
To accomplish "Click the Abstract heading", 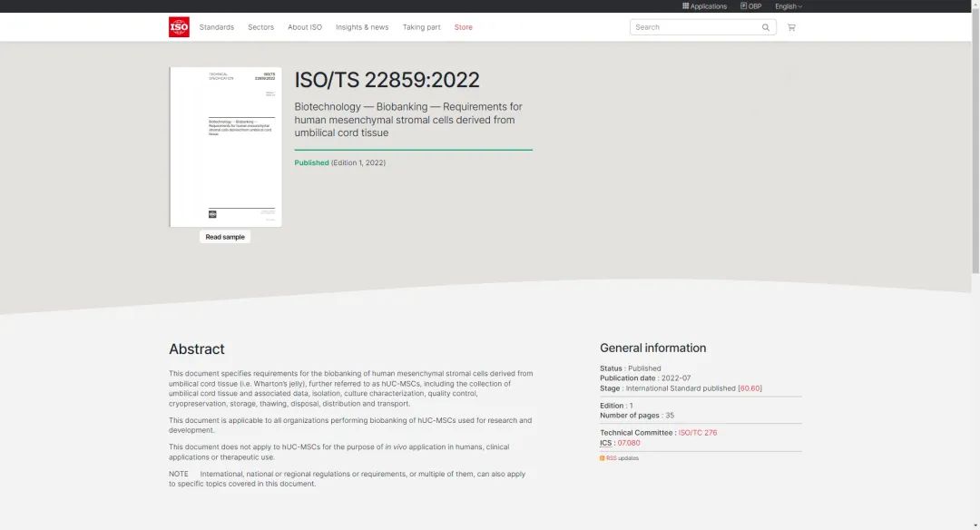I will (x=196, y=348).
